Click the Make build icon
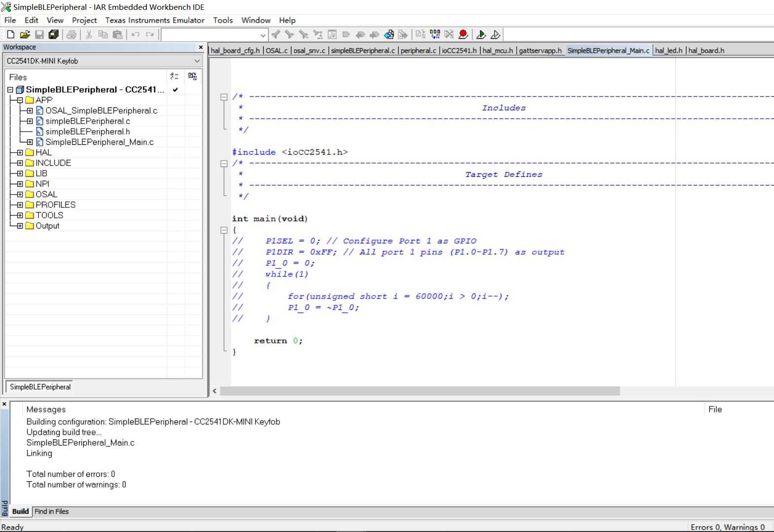Viewport: 774px width, 532px height. (435, 34)
